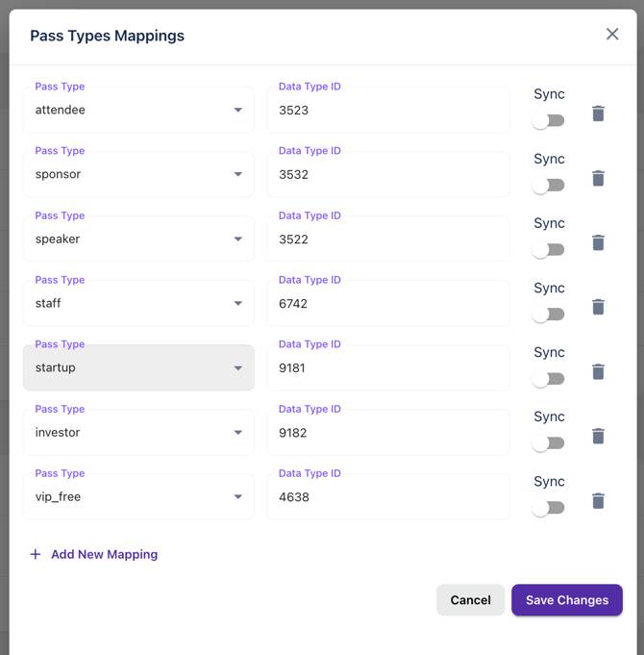This screenshot has height=655, width=644.
Task: Switch on Sync for vip_free
Action: (x=549, y=508)
